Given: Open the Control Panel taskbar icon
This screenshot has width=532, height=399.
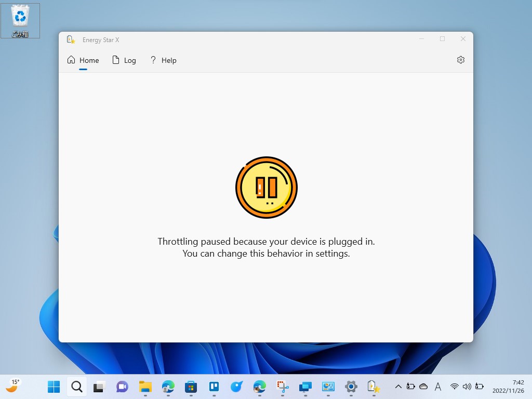Looking at the screenshot, I should coord(328,387).
